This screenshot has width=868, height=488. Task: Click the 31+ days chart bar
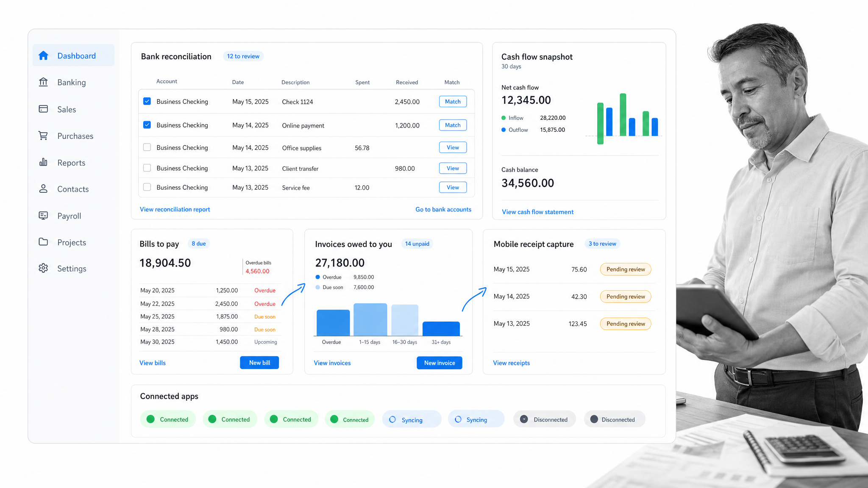tap(441, 329)
